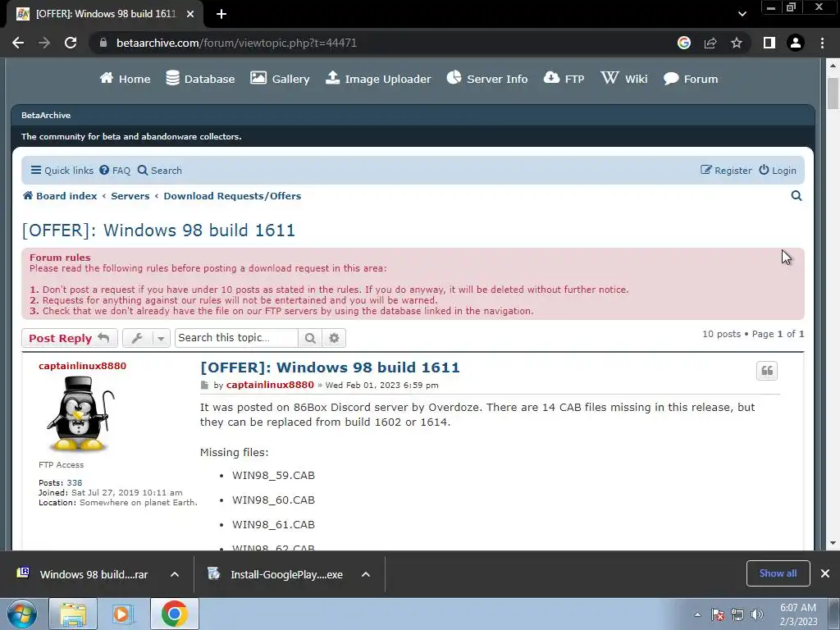The height and width of the screenshot is (630, 840).
Task: Open the downloaded Windows 98 build rar
Action: pyautogui.click(x=83, y=574)
